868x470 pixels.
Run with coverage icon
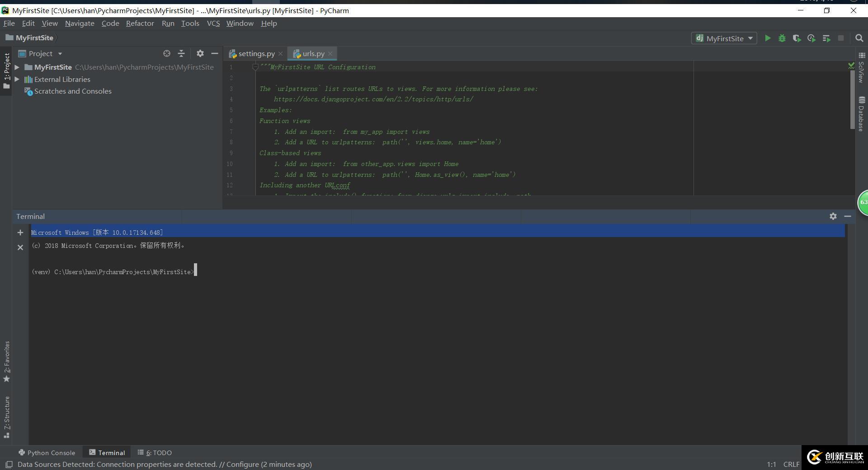[x=797, y=38]
